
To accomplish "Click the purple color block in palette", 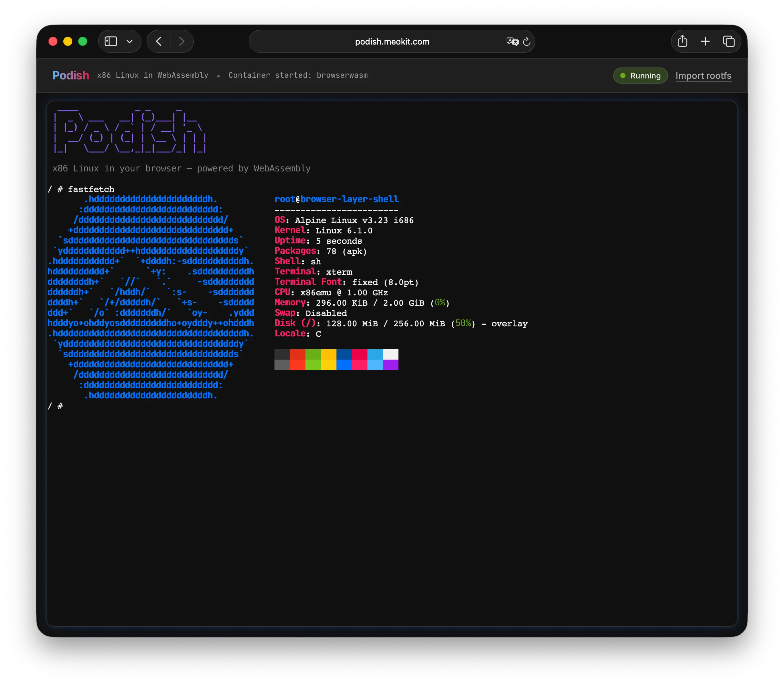I will [390, 365].
